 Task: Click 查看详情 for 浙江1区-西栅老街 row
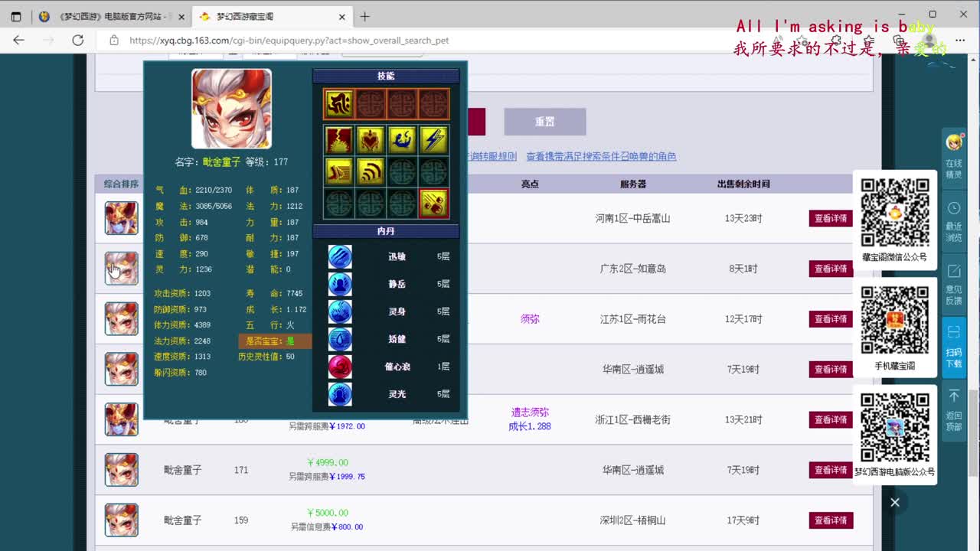831,419
